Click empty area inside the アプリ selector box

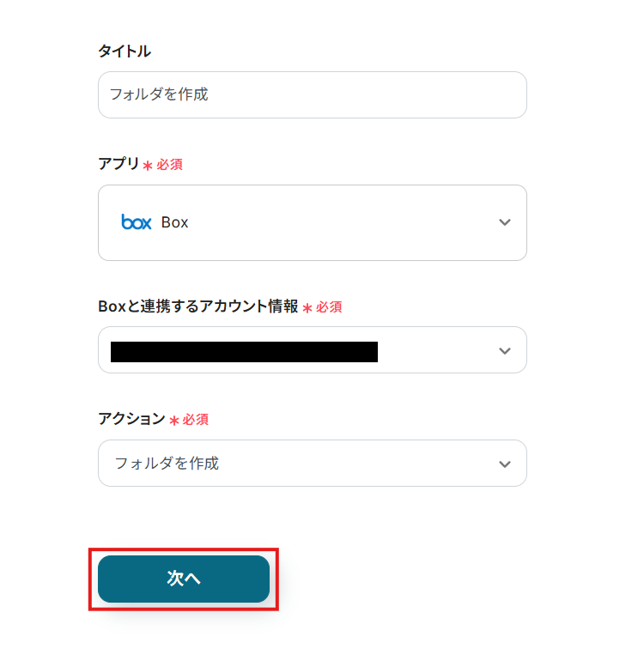click(x=343, y=222)
